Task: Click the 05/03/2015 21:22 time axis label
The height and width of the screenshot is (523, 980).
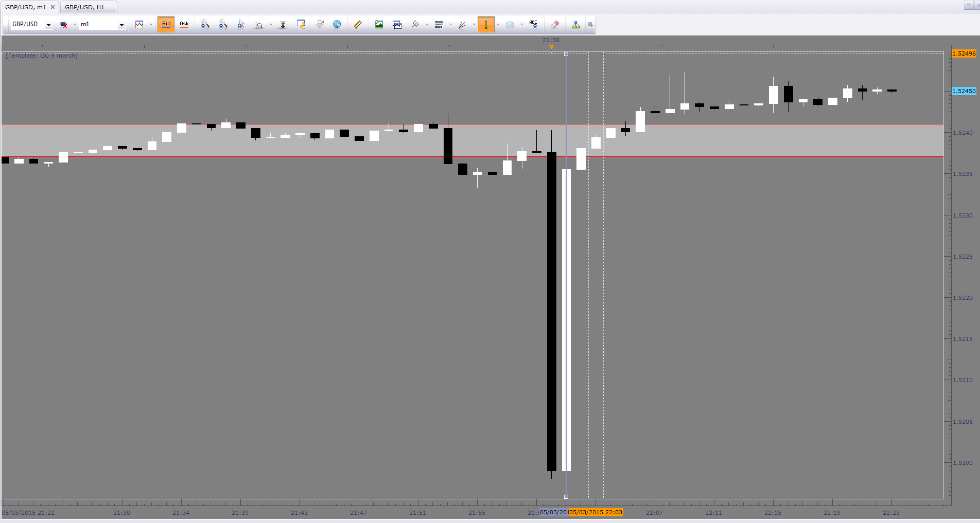Action: point(28,513)
